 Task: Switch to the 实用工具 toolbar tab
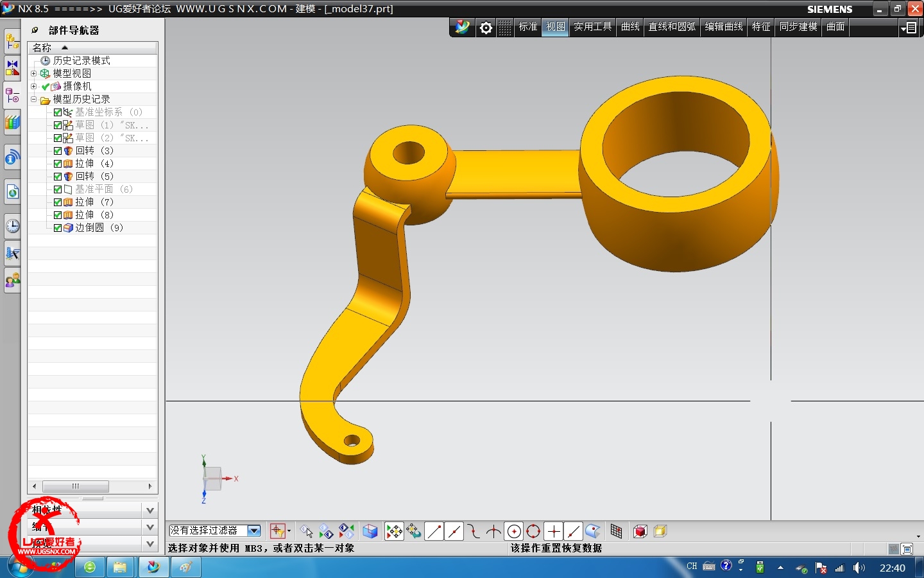click(x=592, y=27)
